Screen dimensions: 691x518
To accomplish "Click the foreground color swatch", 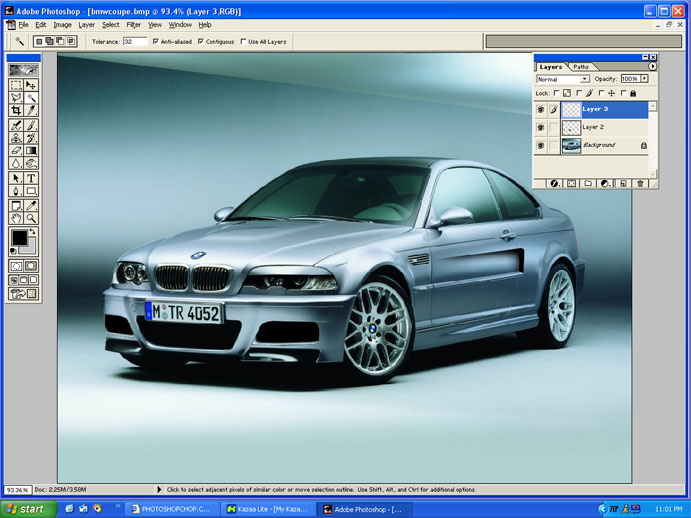I will point(19,238).
